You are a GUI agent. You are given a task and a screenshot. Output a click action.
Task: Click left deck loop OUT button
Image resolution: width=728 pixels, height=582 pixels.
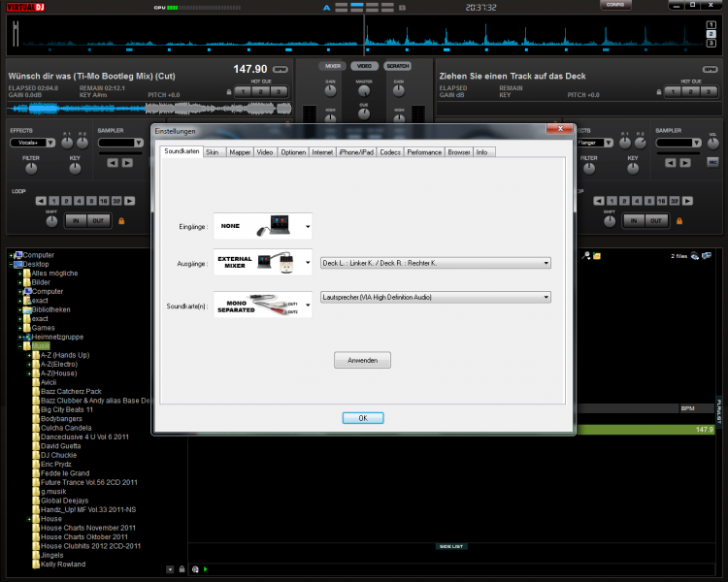pyautogui.click(x=98, y=221)
